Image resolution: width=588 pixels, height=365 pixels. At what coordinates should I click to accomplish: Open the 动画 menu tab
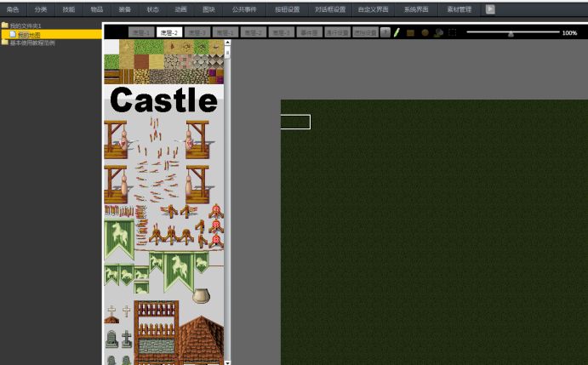(180, 9)
